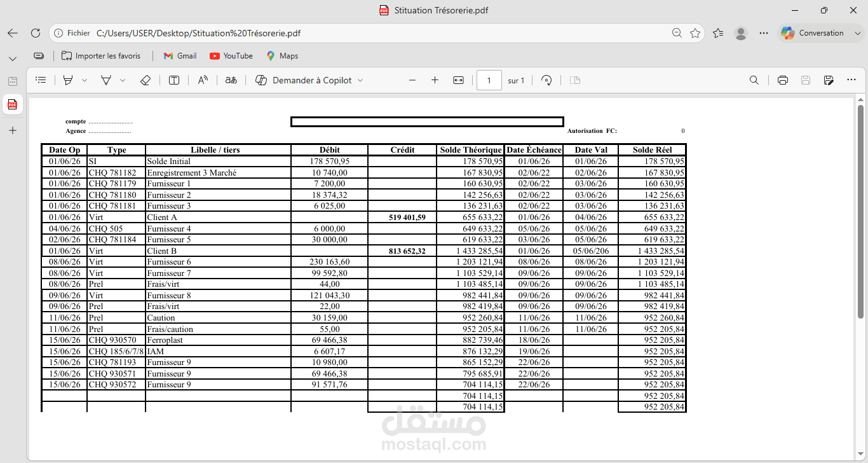The image size is (868, 463).
Task: Expand the Demander à Copilot dropdown arrow
Action: (360, 80)
